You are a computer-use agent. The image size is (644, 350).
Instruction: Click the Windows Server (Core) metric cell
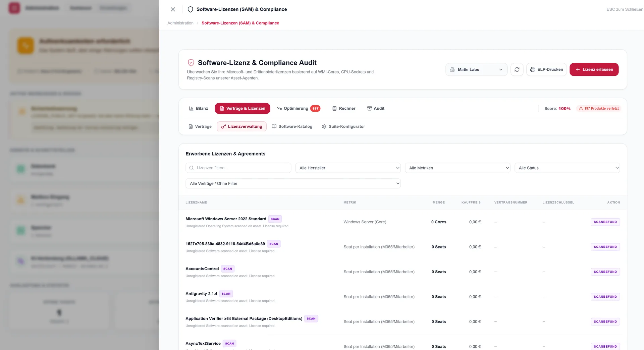(x=365, y=222)
